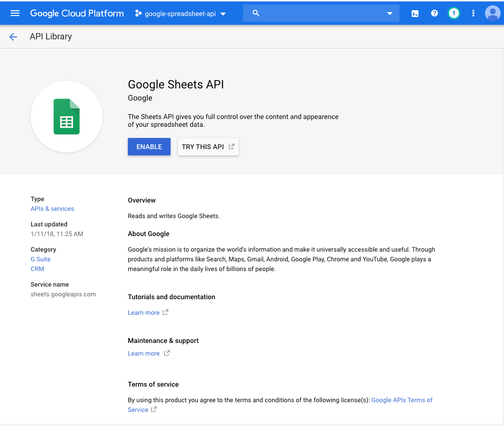Click inside the search products field
The height and width of the screenshot is (426, 504).
(x=321, y=13)
